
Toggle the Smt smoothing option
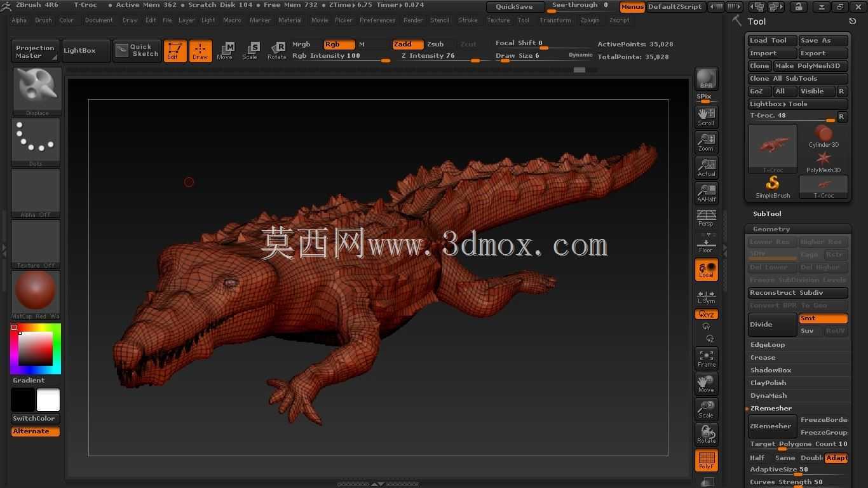pos(823,318)
